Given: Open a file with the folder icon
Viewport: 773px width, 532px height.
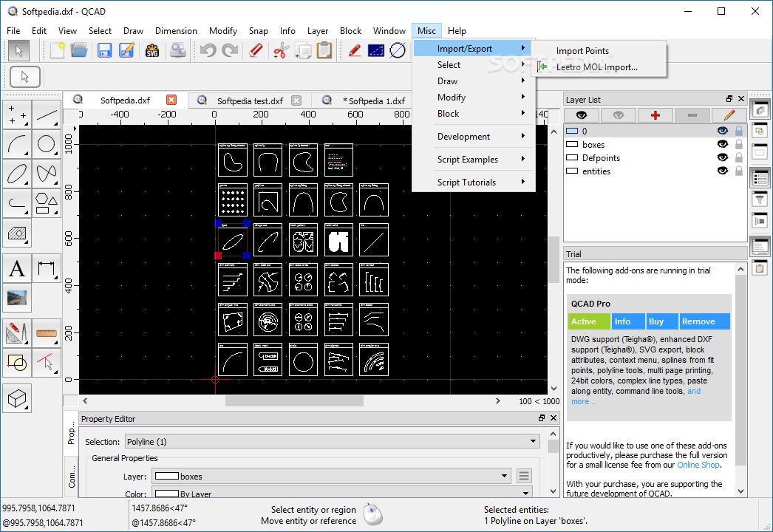Looking at the screenshot, I should (79, 50).
